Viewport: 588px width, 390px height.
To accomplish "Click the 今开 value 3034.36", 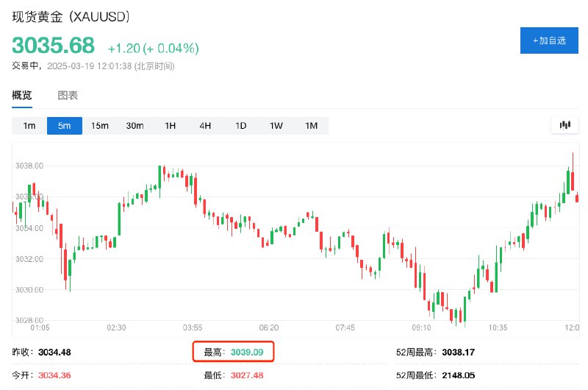I will [54, 375].
